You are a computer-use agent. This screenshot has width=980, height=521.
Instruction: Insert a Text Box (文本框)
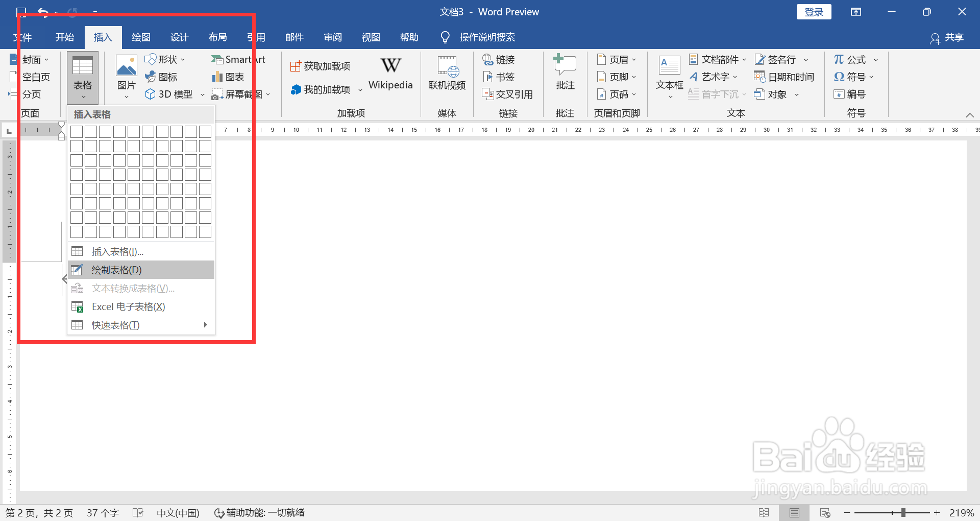click(x=669, y=77)
